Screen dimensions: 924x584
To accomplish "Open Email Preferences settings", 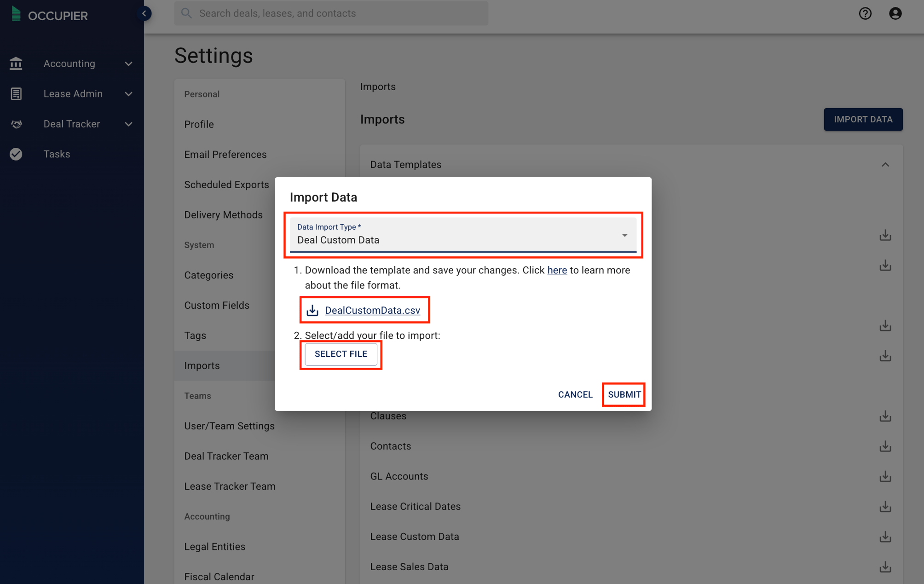I will click(x=225, y=155).
